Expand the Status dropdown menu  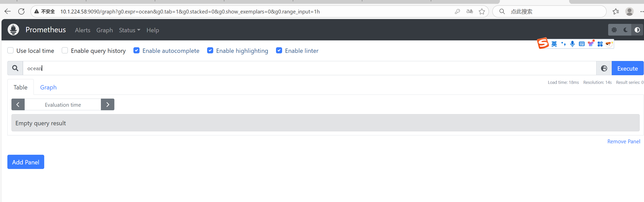click(x=129, y=30)
